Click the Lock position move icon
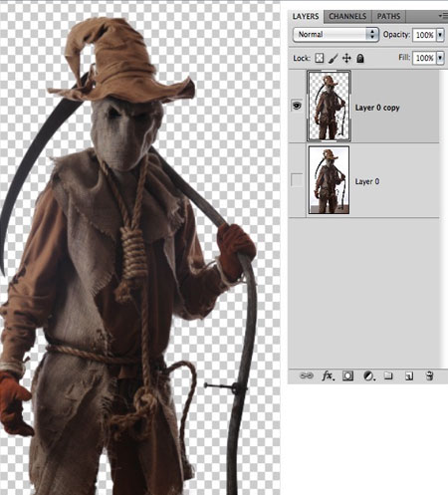 click(x=346, y=59)
